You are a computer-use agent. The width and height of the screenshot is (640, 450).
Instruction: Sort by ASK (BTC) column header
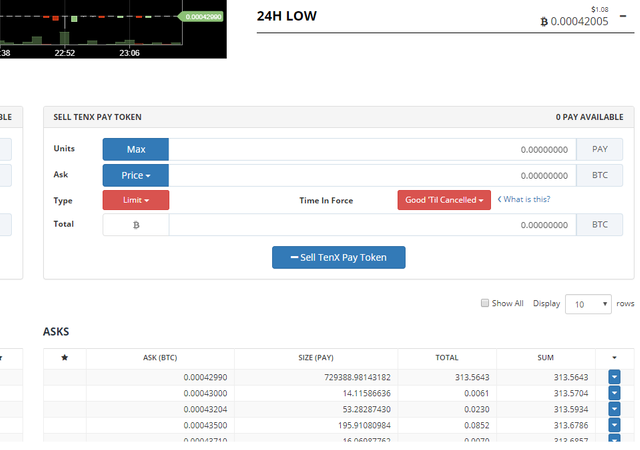tap(160, 358)
